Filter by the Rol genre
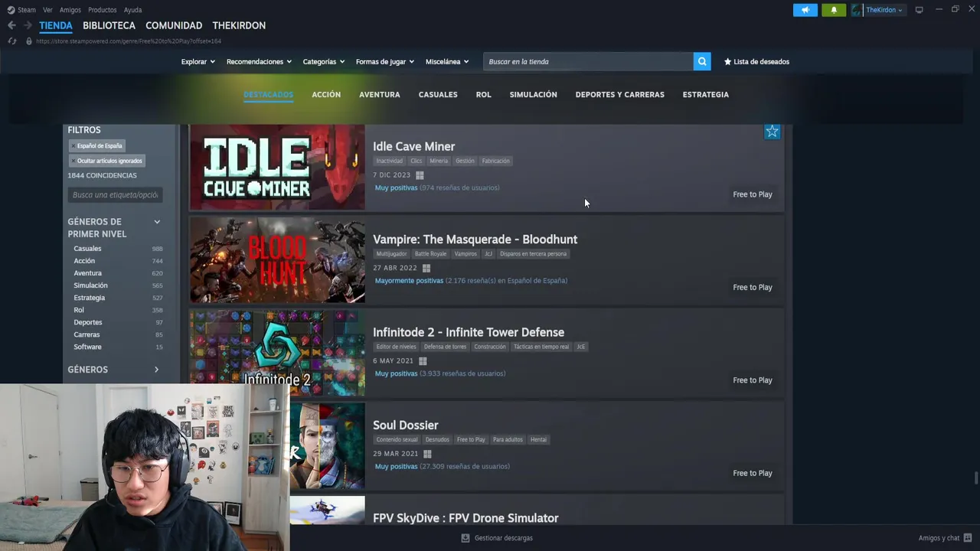The image size is (980, 551). (79, 310)
